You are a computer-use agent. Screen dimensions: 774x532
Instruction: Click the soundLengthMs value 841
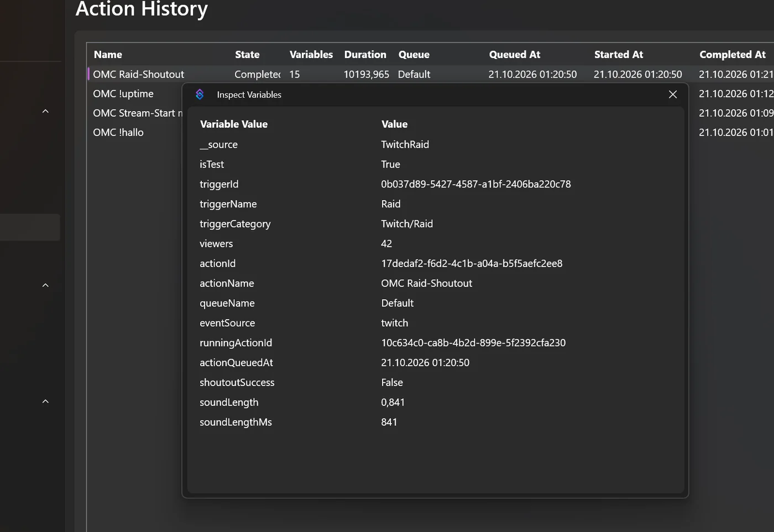coord(389,422)
